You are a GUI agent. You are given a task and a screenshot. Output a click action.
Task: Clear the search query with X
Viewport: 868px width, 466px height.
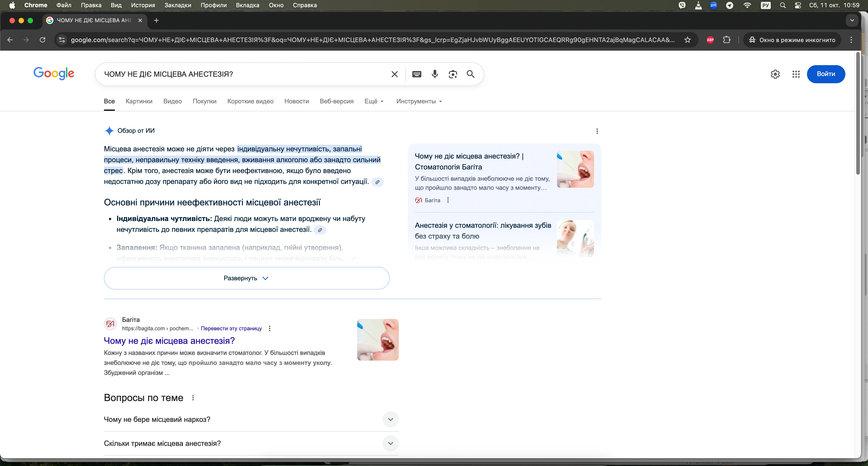(x=395, y=74)
